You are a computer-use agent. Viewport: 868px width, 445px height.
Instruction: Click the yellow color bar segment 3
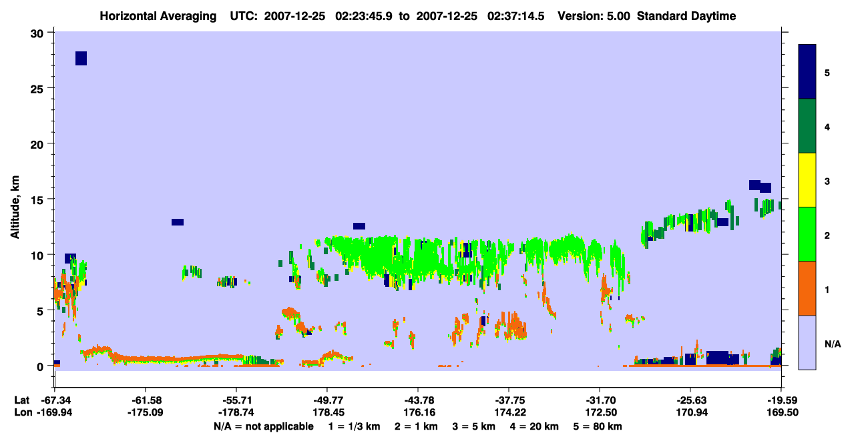807,180
